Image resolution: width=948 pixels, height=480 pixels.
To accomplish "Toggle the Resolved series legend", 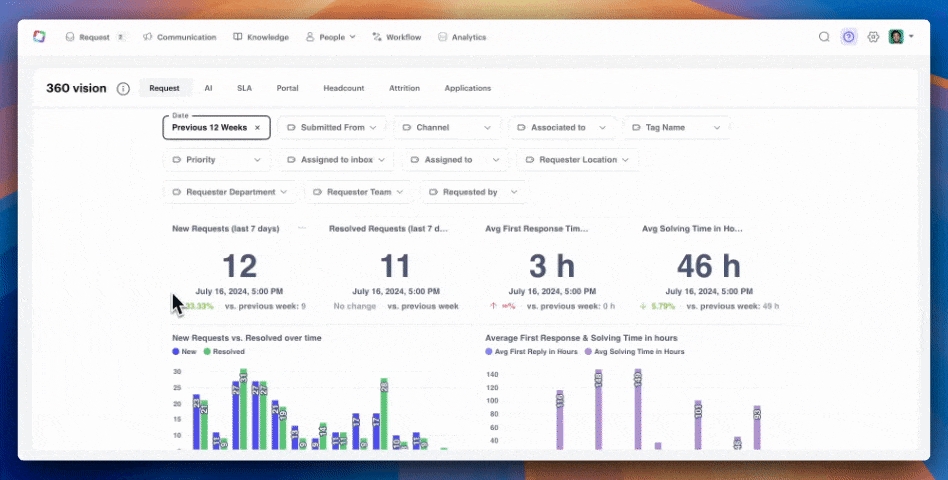I will pyautogui.click(x=225, y=352).
